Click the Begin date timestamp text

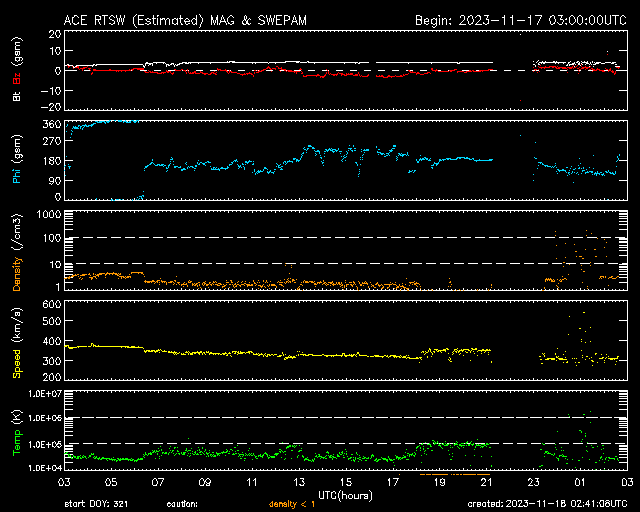coord(519,20)
